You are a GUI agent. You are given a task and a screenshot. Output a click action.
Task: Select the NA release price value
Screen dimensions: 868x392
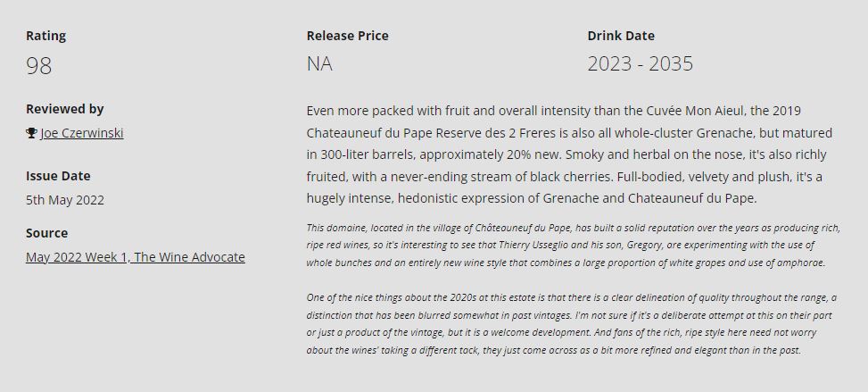[x=319, y=64]
